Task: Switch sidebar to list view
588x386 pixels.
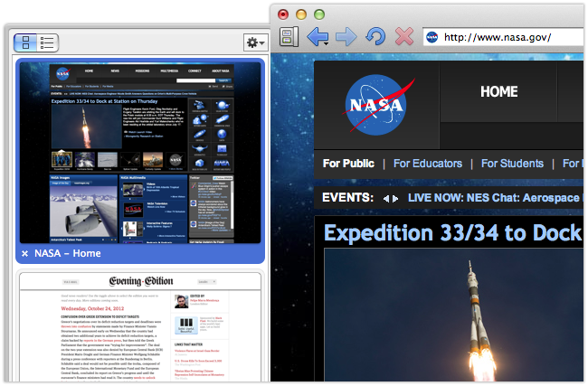Action: click(x=47, y=42)
